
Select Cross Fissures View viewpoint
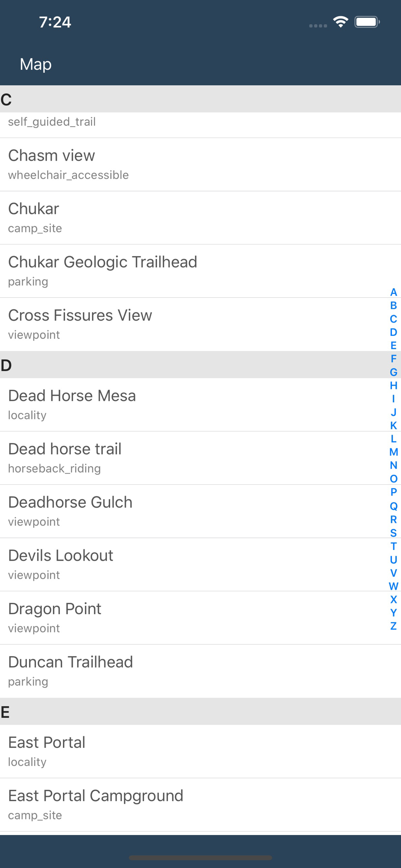tap(200, 325)
